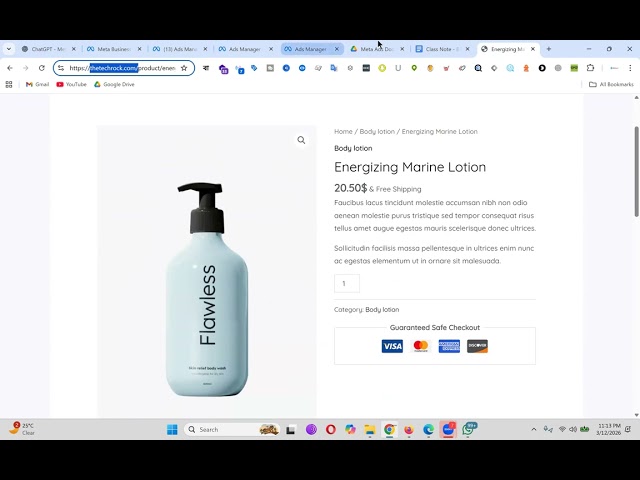Click the URL address bar
This screenshot has width=640, height=480.
122,68
